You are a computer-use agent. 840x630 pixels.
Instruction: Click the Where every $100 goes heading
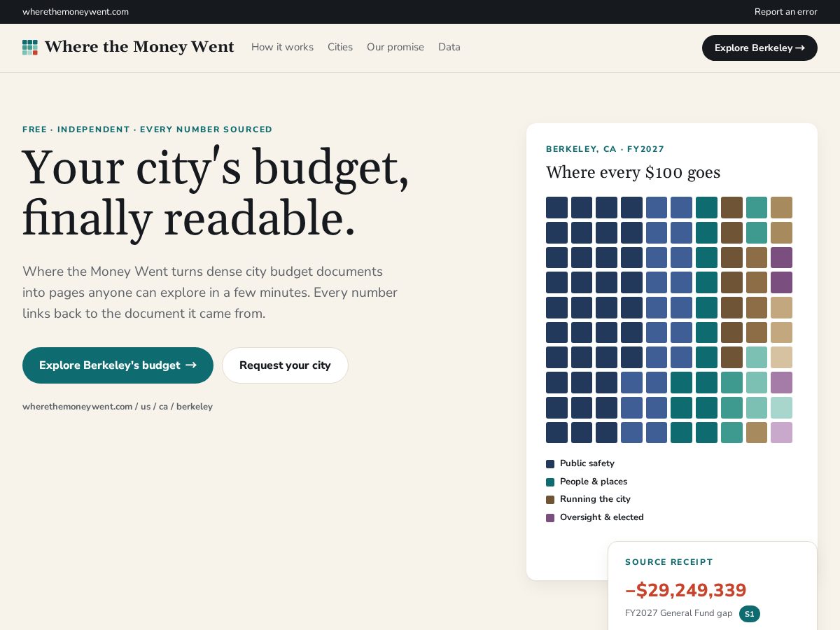pyautogui.click(x=633, y=172)
